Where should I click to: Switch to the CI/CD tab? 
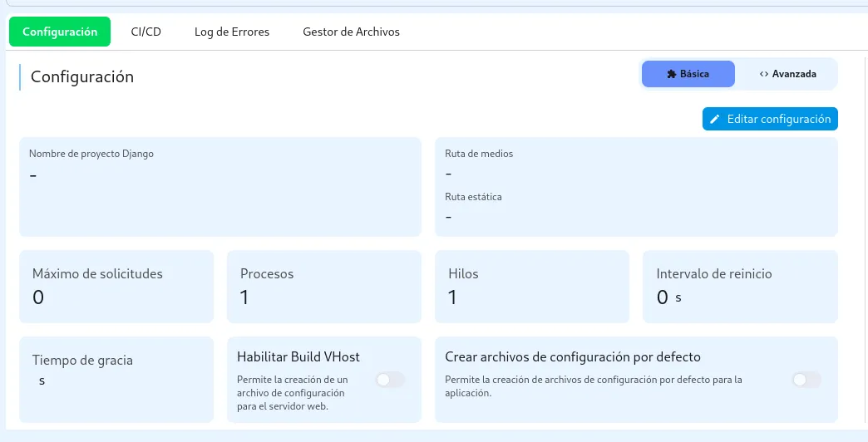coord(146,32)
